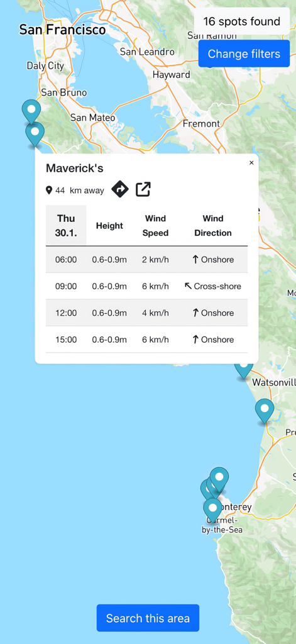The image size is (296, 644).
Task: Close the Maverick's popup
Action: point(251,163)
